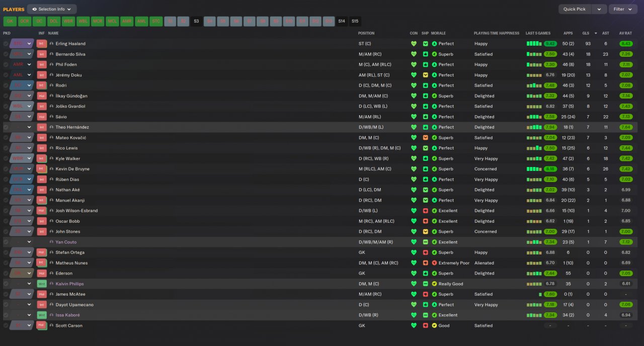Screen dimensions: 644x346
Task: Click James McAtee's Hol status icon
Action: tap(42, 294)
